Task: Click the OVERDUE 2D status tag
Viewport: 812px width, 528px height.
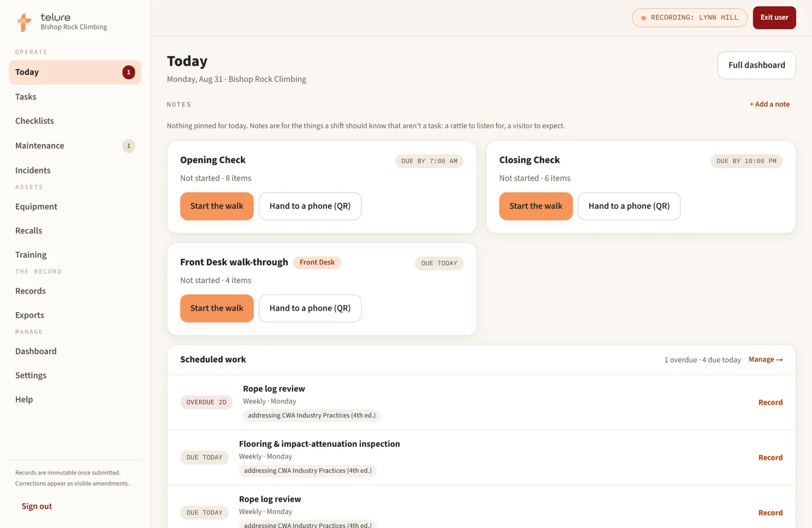Action: (x=206, y=402)
